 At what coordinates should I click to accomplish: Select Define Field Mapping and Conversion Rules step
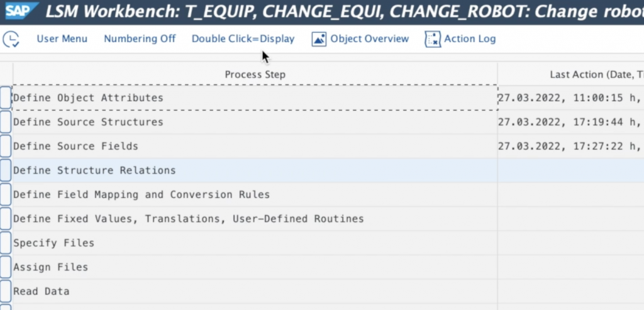coord(142,195)
